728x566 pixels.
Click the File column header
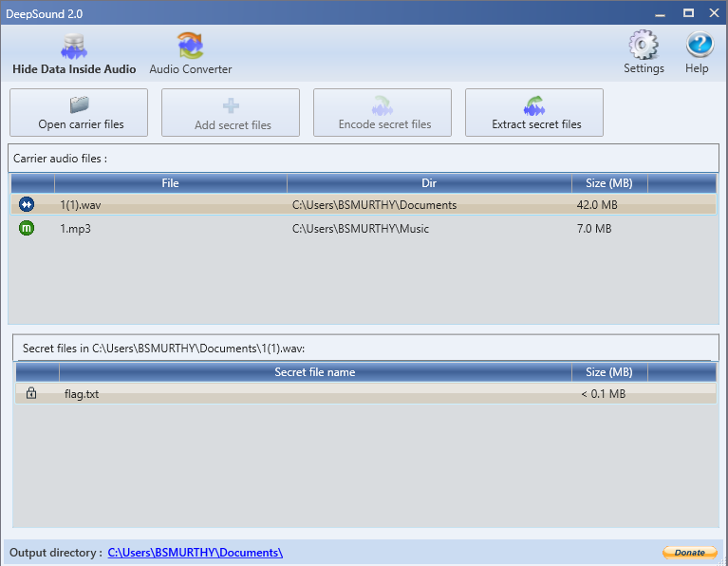pyautogui.click(x=171, y=183)
